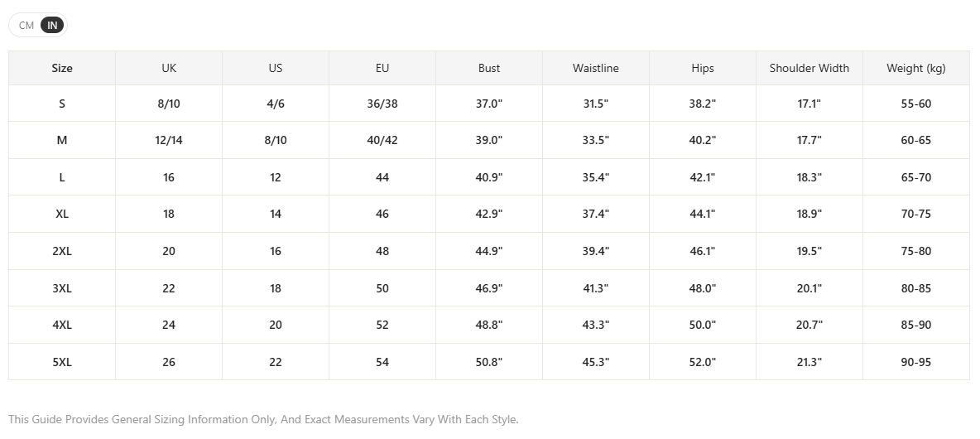The image size is (980, 439).
Task: Click the EU column header
Action: 382,68
